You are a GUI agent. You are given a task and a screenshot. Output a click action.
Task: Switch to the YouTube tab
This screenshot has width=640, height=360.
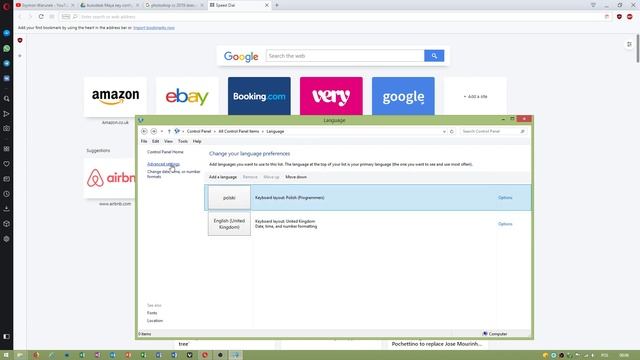pyautogui.click(x=44, y=5)
